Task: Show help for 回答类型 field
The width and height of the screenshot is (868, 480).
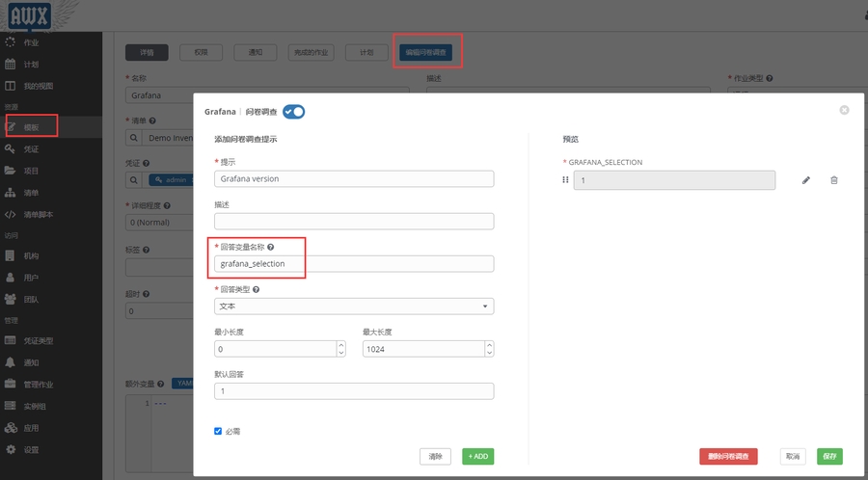Action: coord(257,289)
